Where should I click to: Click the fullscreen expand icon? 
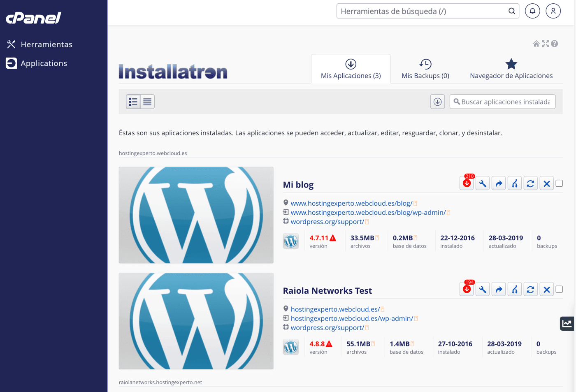click(x=546, y=44)
